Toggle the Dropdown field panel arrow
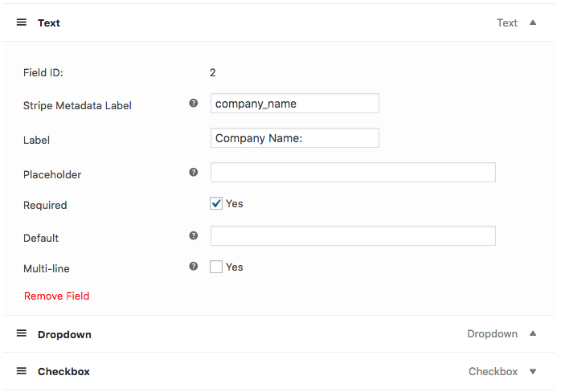 pos(533,333)
